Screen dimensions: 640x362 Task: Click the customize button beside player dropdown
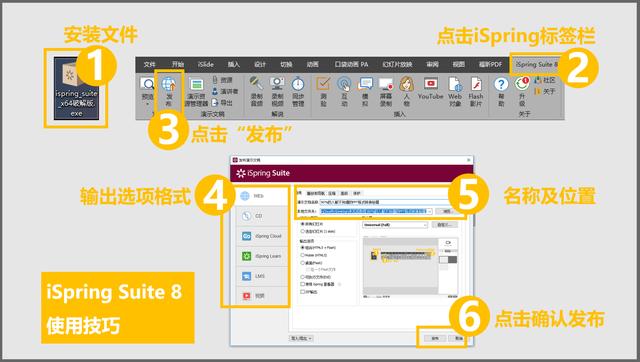pos(444,225)
